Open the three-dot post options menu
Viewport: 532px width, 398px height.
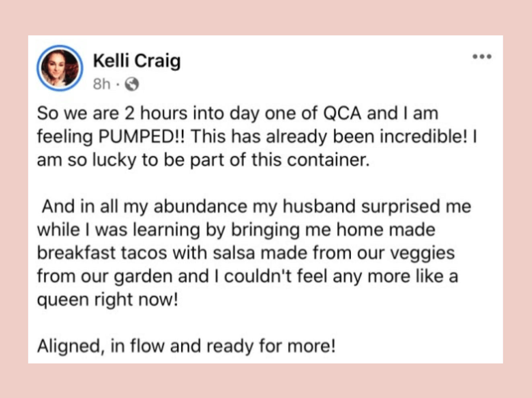tap(482, 57)
